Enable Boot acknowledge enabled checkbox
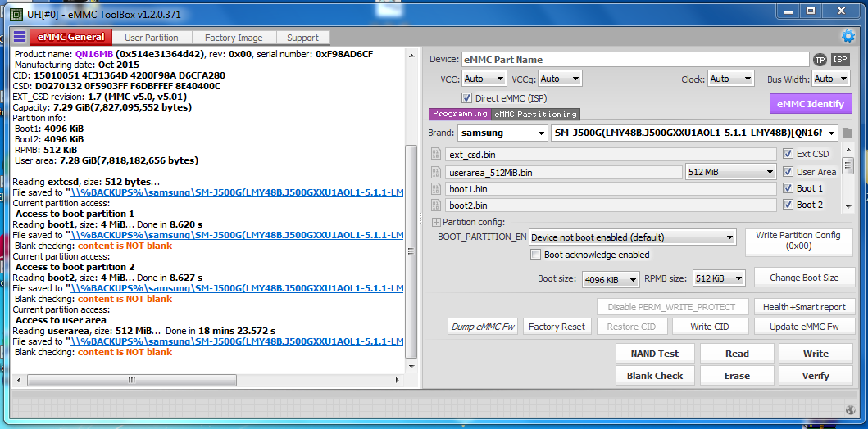Screen dimensions: 868x429 (535, 255)
